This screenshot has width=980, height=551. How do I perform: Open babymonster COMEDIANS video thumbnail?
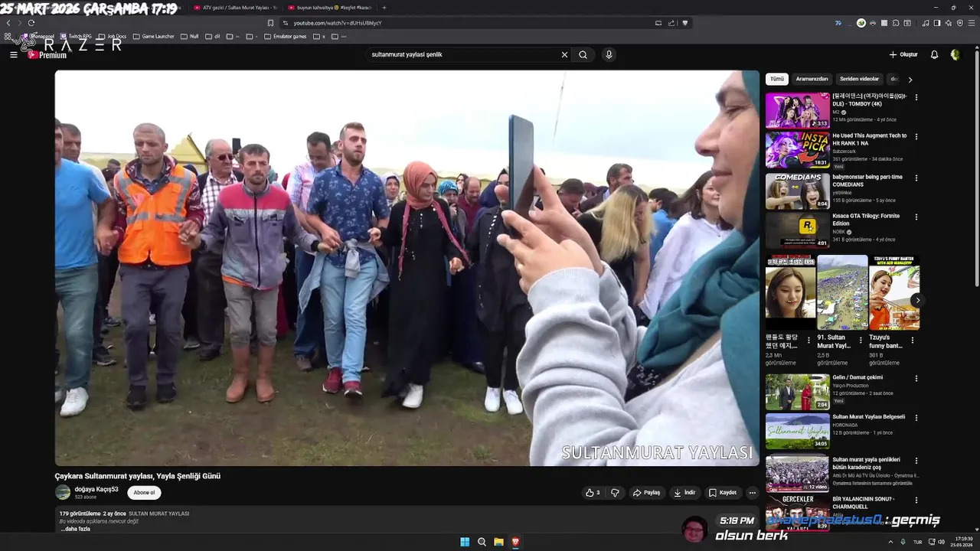[797, 191]
